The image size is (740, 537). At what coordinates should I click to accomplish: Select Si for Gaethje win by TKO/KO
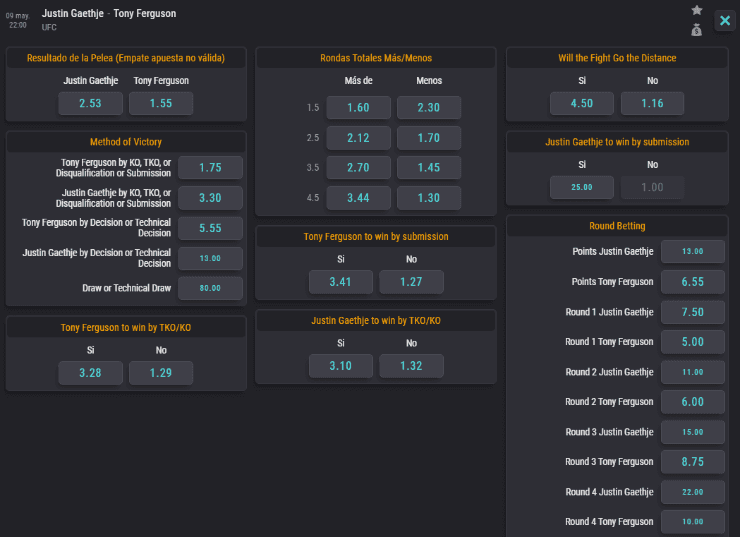[340, 366]
